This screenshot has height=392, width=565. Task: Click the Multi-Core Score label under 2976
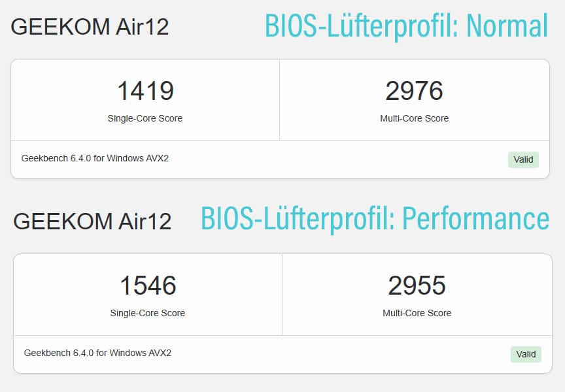point(415,118)
